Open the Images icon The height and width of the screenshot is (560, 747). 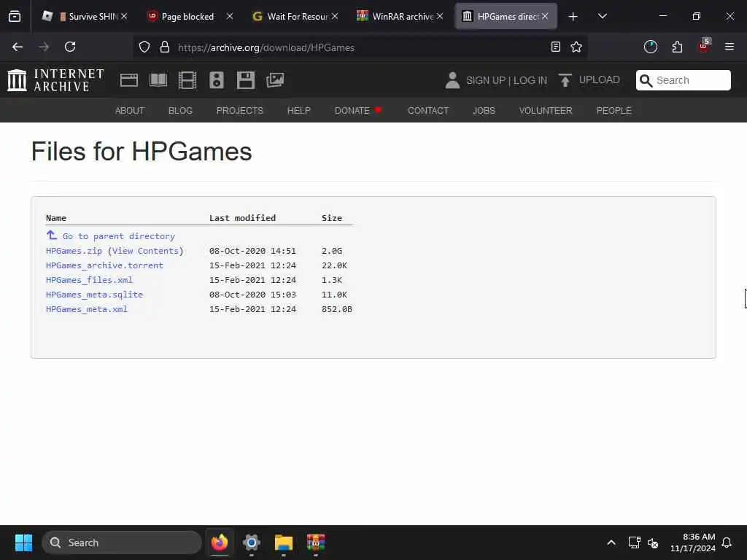click(x=275, y=80)
